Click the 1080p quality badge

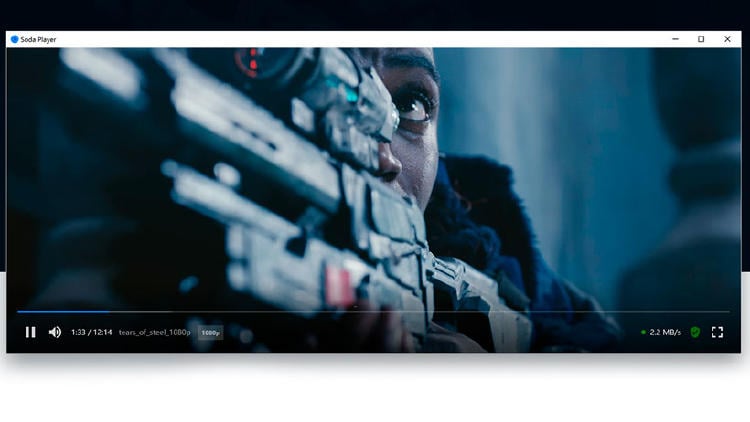(210, 333)
